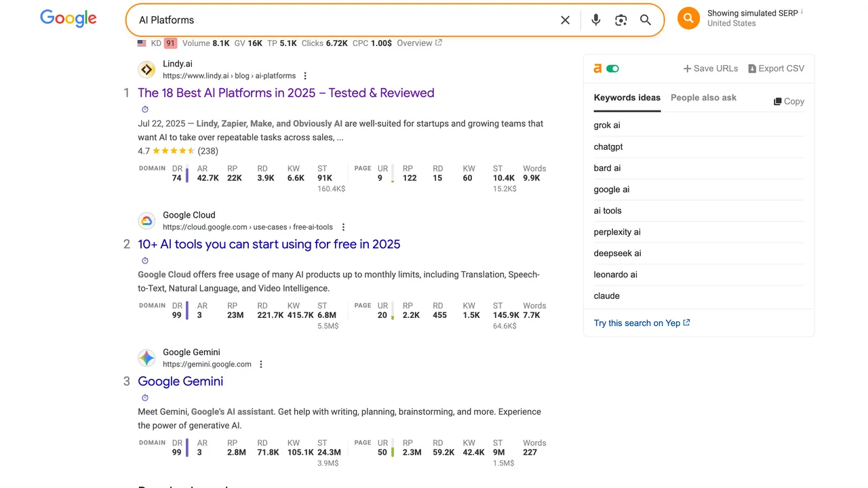Image resolution: width=868 pixels, height=488 pixels.
Task: Click the Google logo
Action: pos(68,18)
